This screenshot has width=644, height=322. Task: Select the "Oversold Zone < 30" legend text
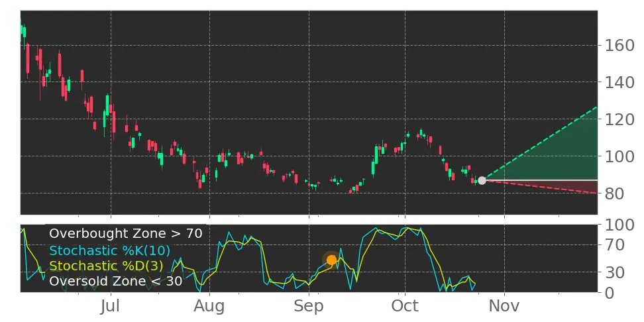[115, 282]
